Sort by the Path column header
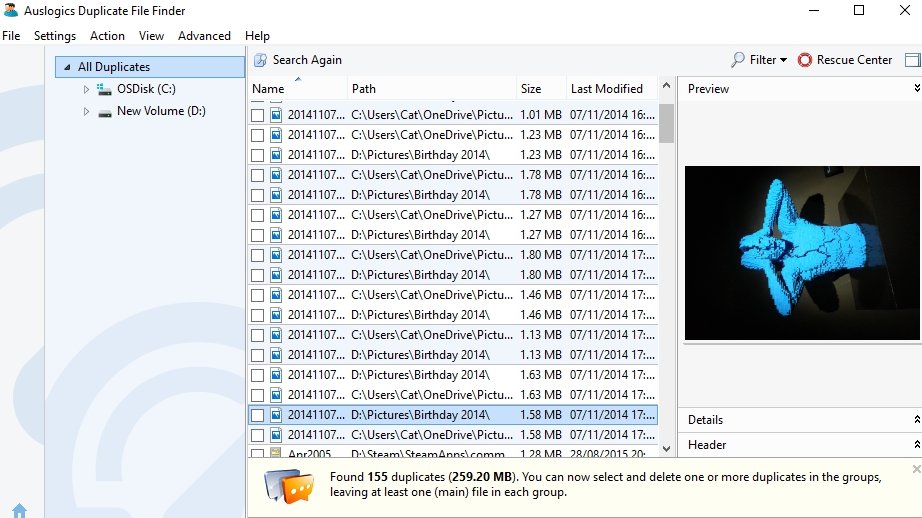Screen dimensions: 922x518 [x=432, y=89]
